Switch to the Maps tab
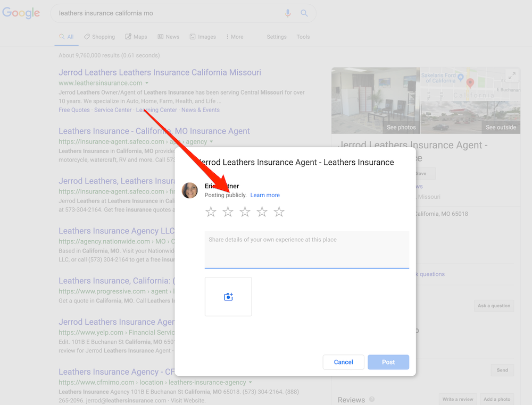The image size is (532, 405). [136, 37]
